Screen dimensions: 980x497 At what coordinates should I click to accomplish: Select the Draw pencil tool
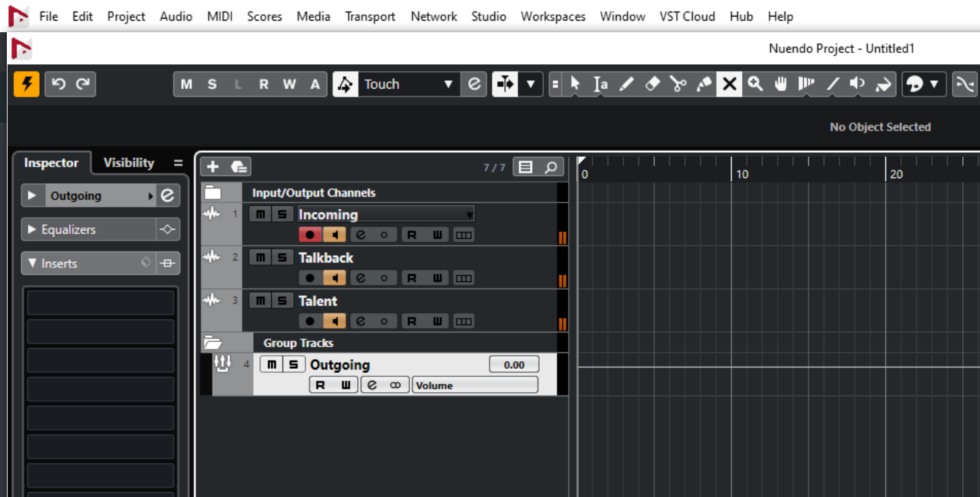[x=626, y=84]
